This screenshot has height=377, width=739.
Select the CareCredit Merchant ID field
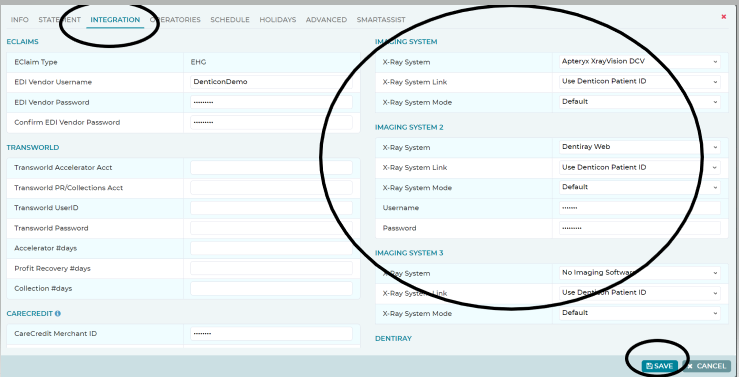(x=271, y=334)
